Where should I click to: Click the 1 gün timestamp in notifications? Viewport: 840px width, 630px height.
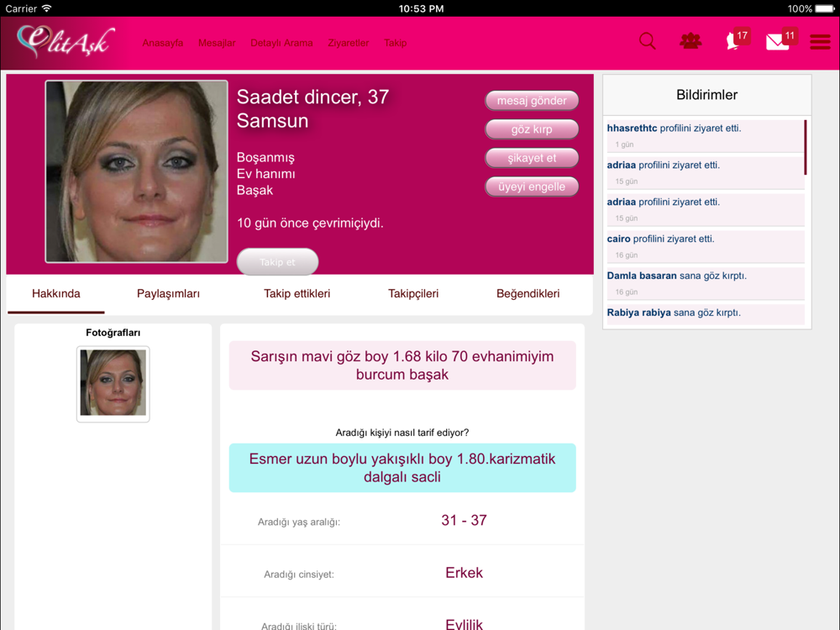pyautogui.click(x=624, y=144)
